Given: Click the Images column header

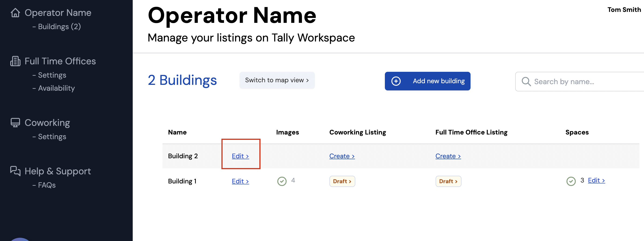Looking at the screenshot, I should (288, 132).
